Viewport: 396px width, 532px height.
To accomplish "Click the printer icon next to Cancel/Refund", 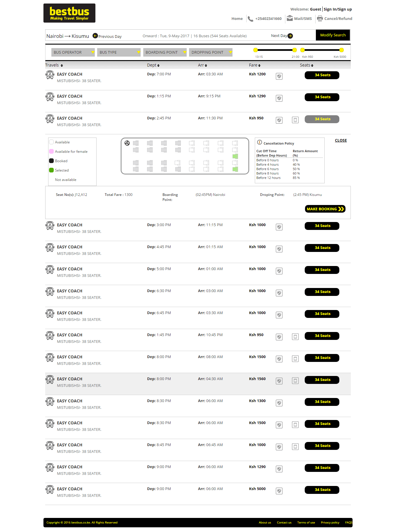I will 320,18.
